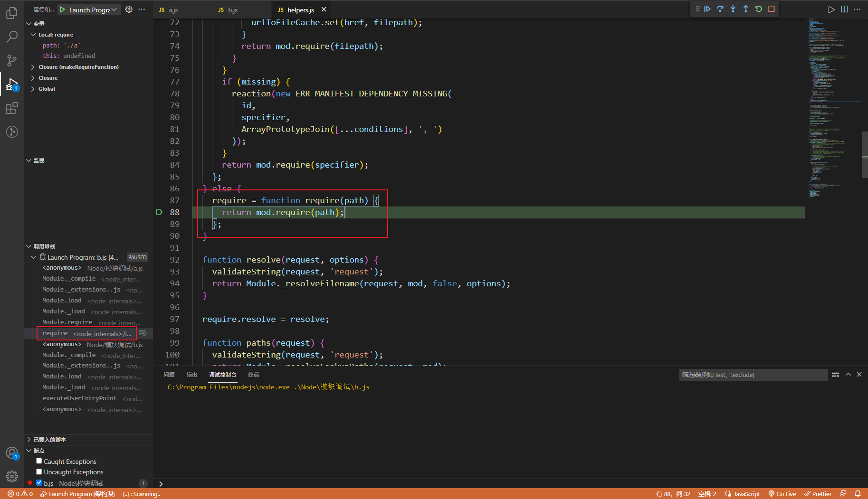Stop the debugging session
This screenshot has height=499, width=868.
[772, 9]
